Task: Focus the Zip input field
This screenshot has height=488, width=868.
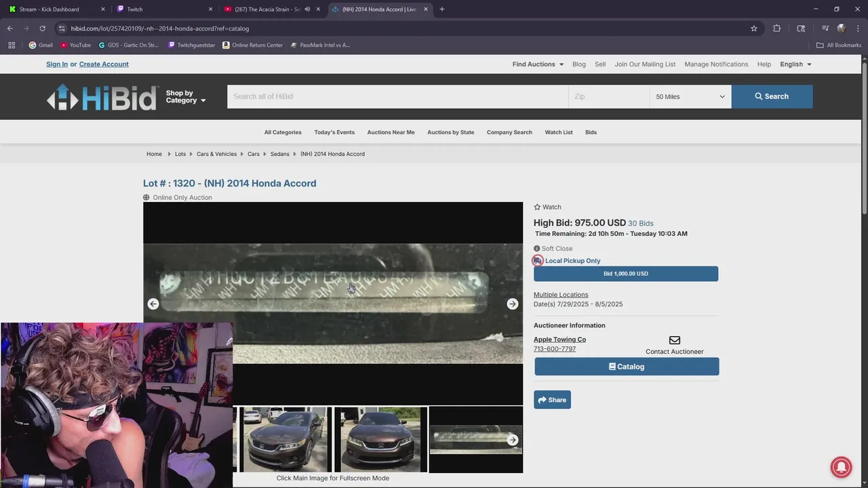Action: [609, 97]
